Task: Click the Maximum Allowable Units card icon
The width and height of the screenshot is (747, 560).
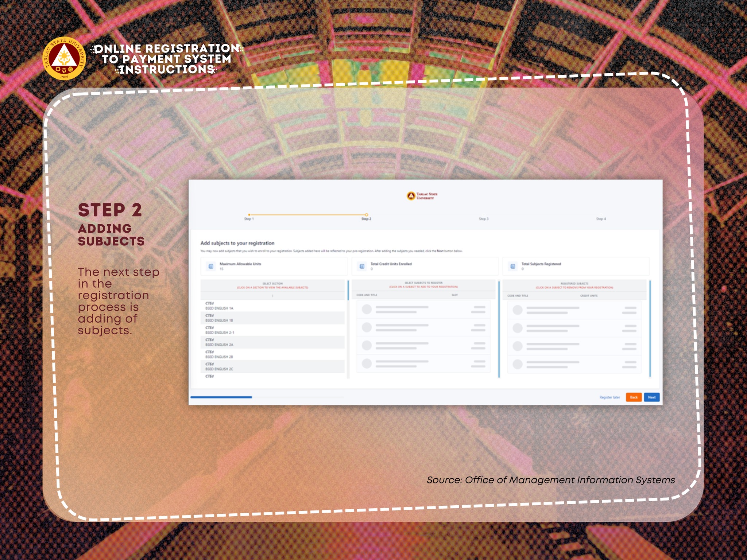Action: pos(211,267)
